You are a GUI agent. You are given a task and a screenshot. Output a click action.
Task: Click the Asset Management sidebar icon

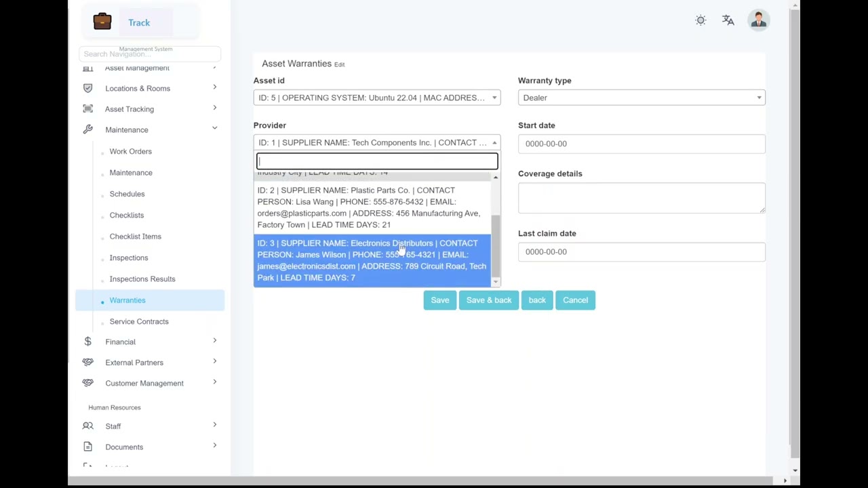[87, 68]
